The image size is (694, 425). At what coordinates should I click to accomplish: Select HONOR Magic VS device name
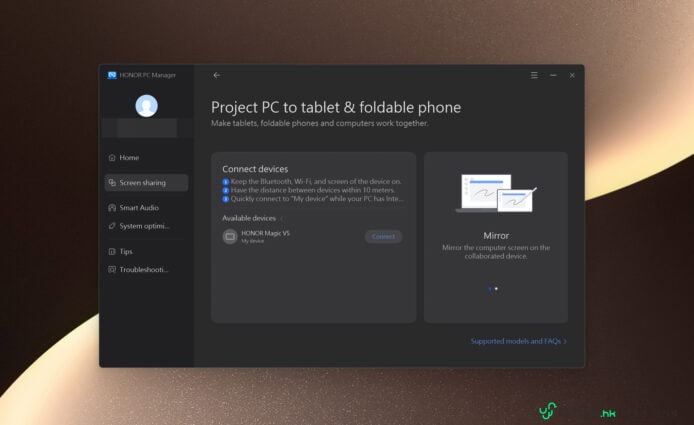coord(265,233)
